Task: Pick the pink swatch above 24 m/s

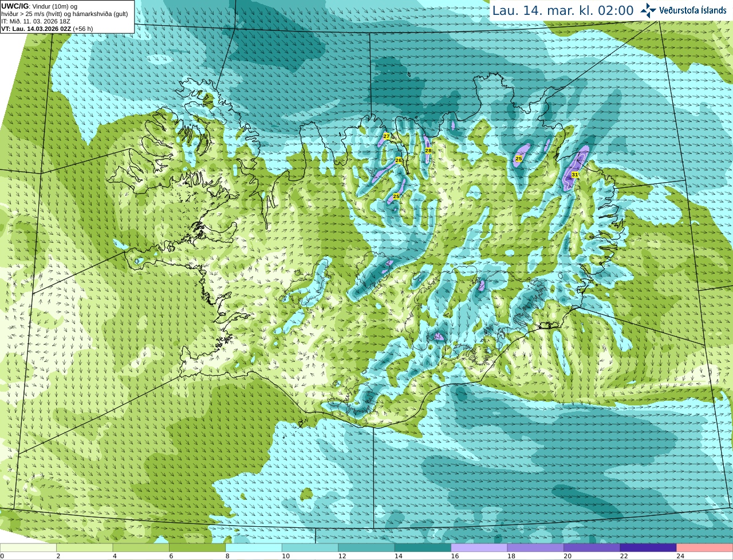Action: pos(705,547)
